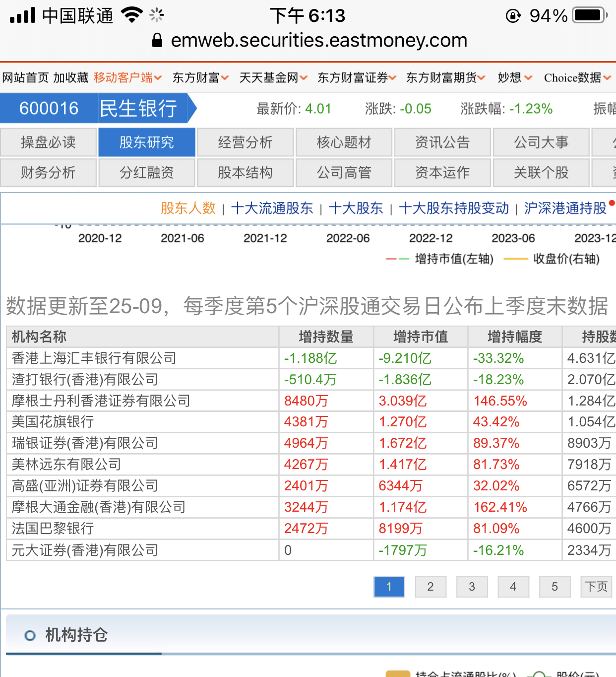Switch to the 经营分析 tab
Image resolution: width=616 pixels, height=677 pixels.
pos(246,142)
